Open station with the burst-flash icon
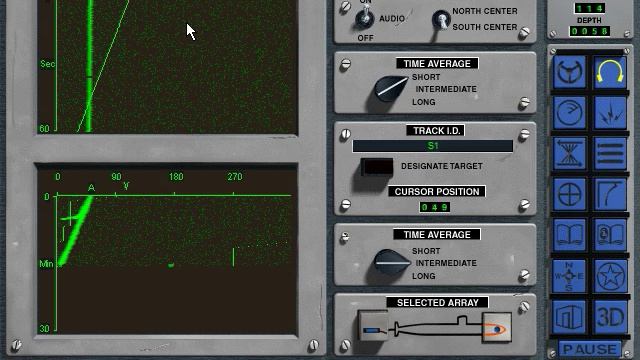This screenshot has height=360, width=640. [610, 113]
